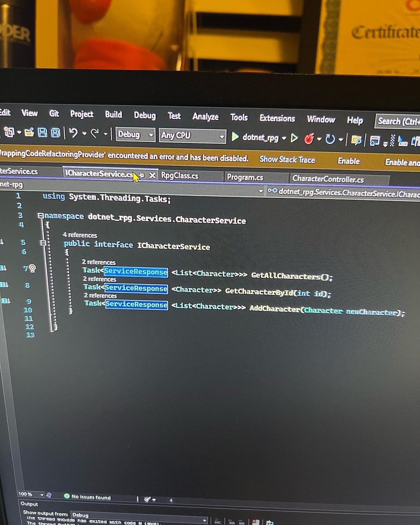Viewport: 420px width, 525px height.
Task: Open the Window menu
Action: pyautogui.click(x=321, y=119)
